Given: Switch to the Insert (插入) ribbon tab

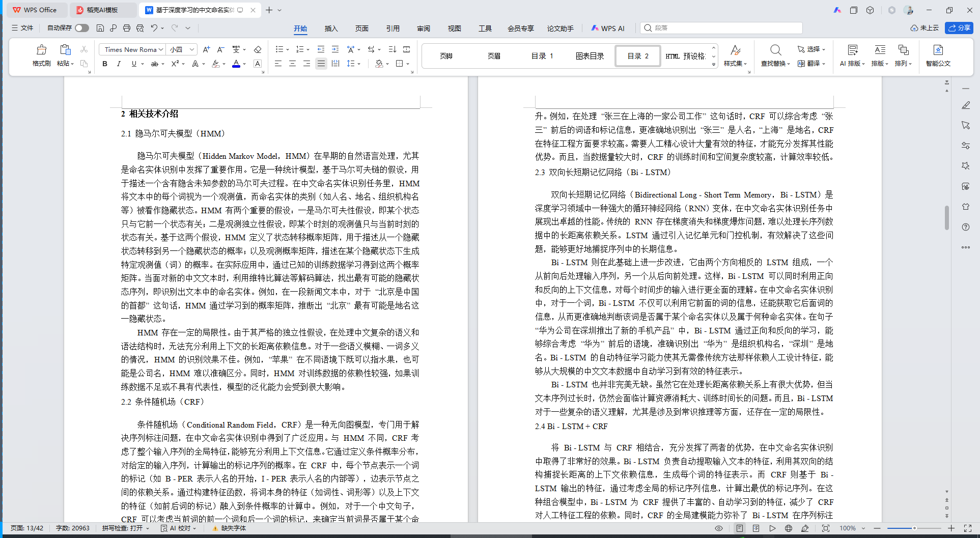Looking at the screenshot, I should coord(331,29).
